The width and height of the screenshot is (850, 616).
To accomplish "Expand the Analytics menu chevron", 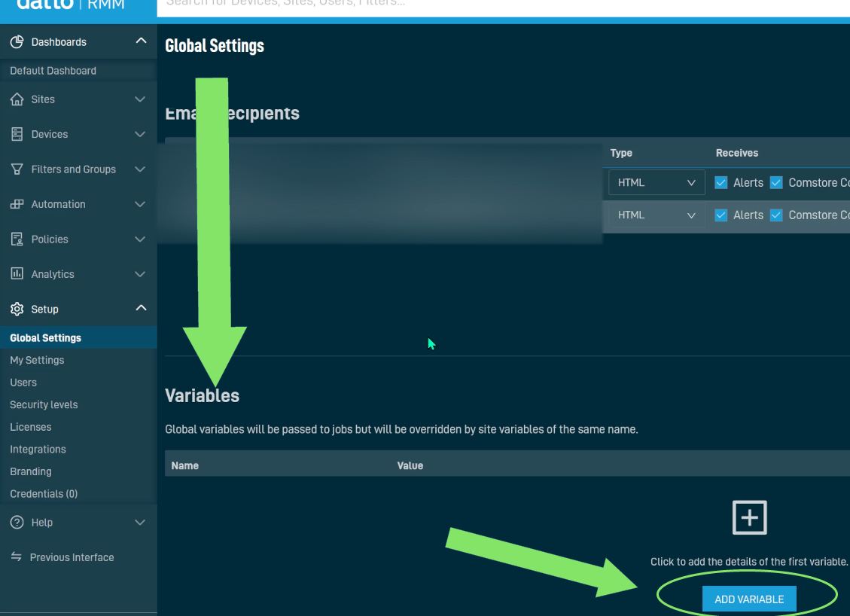I will (140, 274).
